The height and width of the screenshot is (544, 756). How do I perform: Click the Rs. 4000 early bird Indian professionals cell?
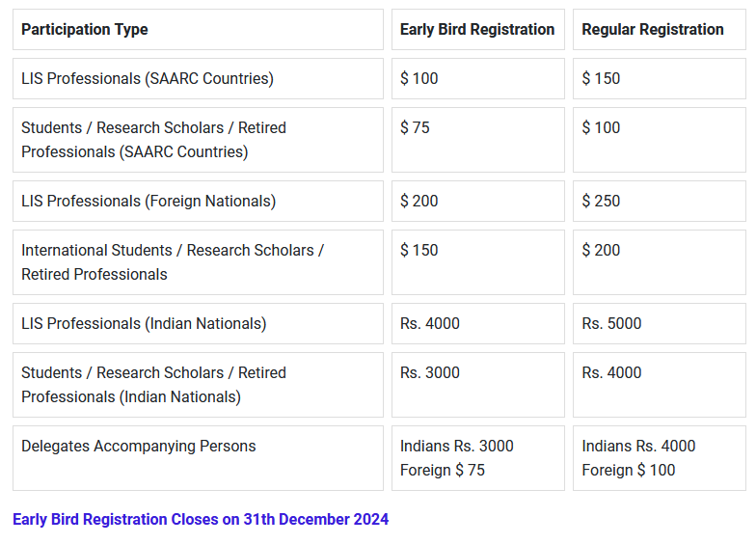coord(478,324)
